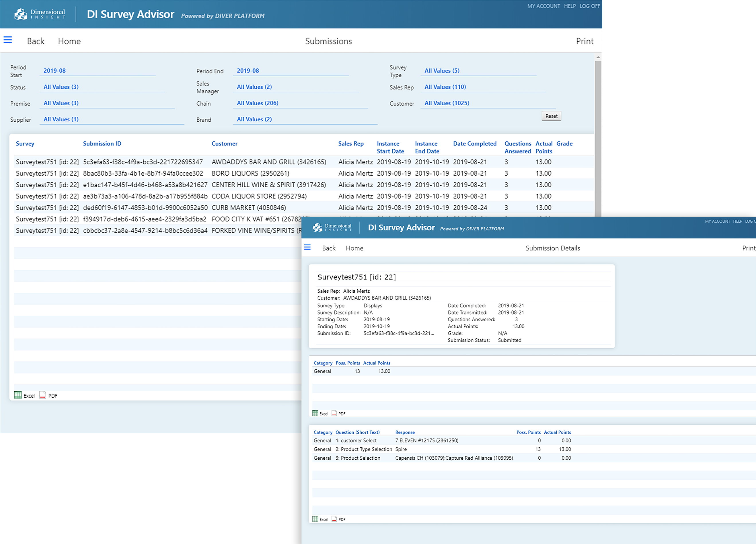Open HELP link in Submissions header
Screen dimensions: 756x544
[x=570, y=6]
